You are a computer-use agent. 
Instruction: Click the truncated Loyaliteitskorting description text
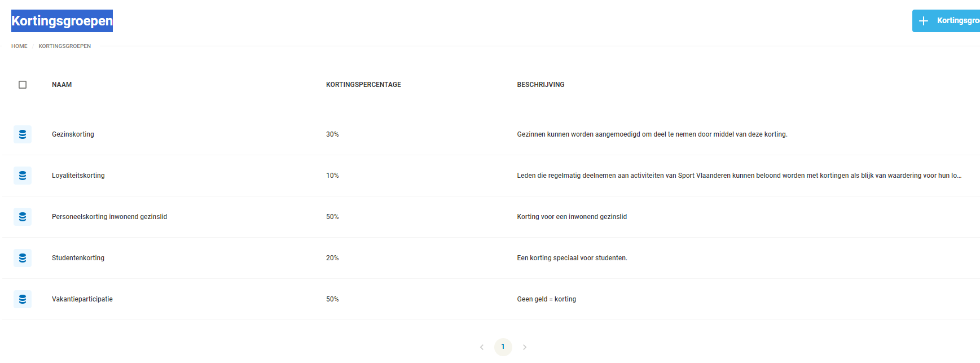739,176
